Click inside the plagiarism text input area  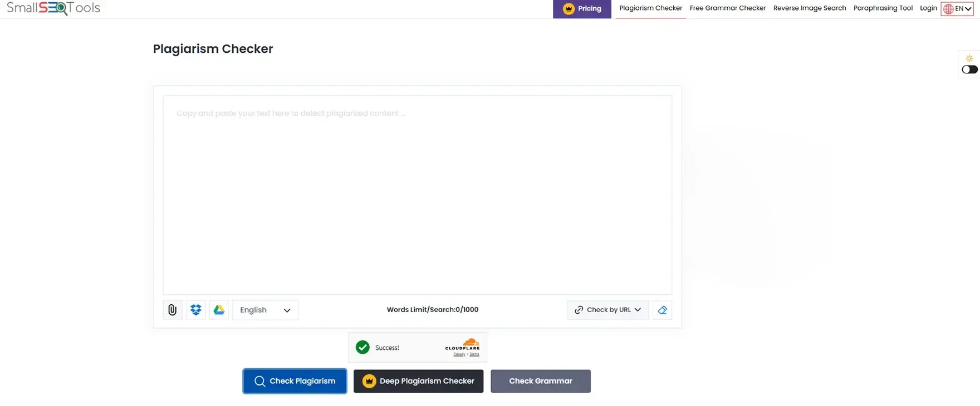pyautogui.click(x=417, y=195)
